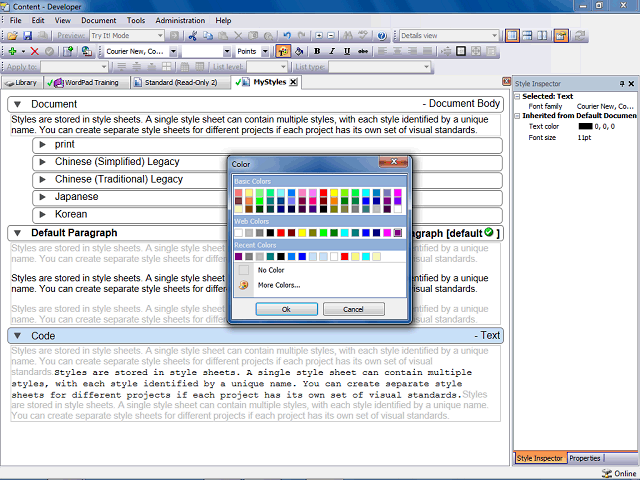
Task: Click the Help question mark icon
Action: pyautogui.click(x=382, y=36)
